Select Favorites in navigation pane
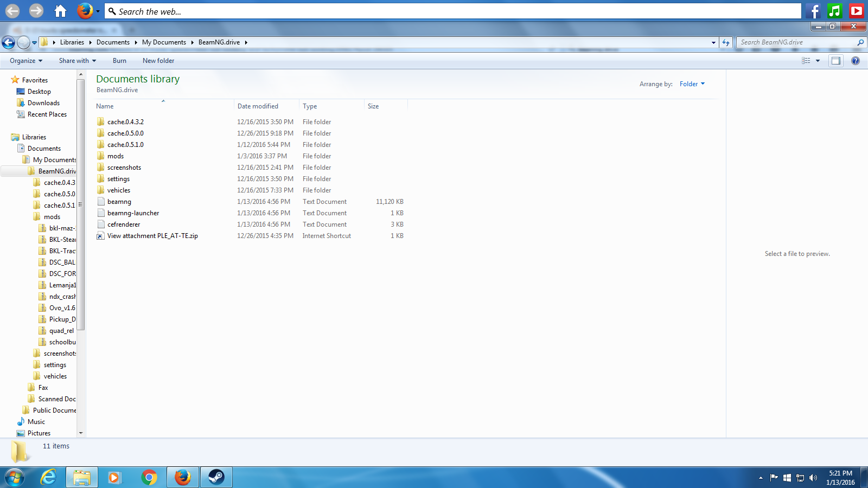Viewport: 868px width, 488px height. coord(35,80)
